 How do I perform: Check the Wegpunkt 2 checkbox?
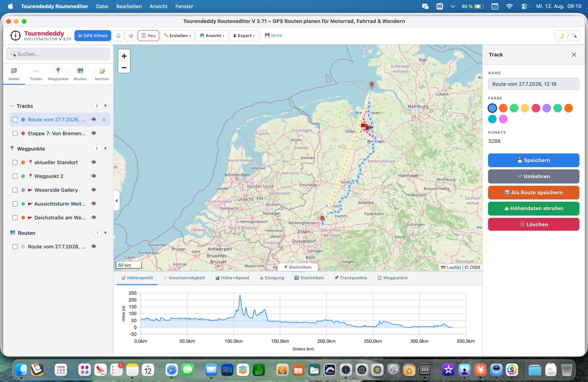[15, 176]
